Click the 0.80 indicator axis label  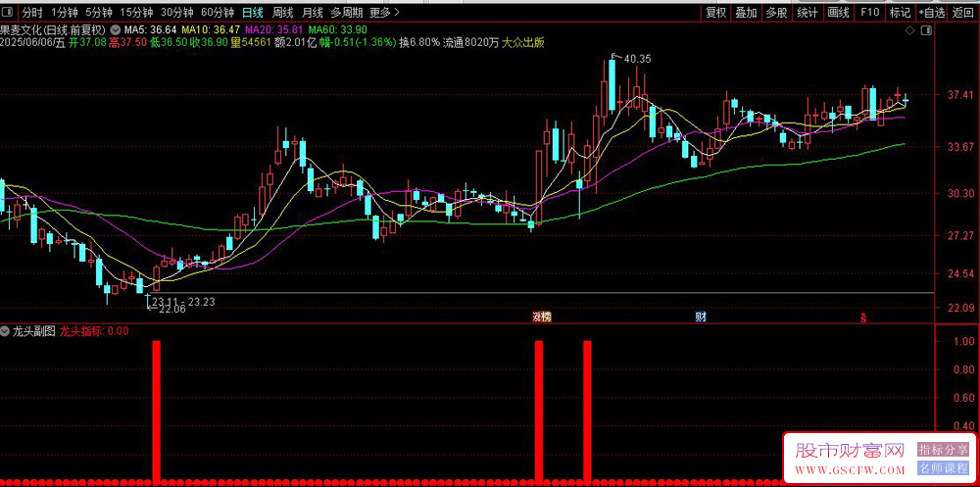pos(964,369)
